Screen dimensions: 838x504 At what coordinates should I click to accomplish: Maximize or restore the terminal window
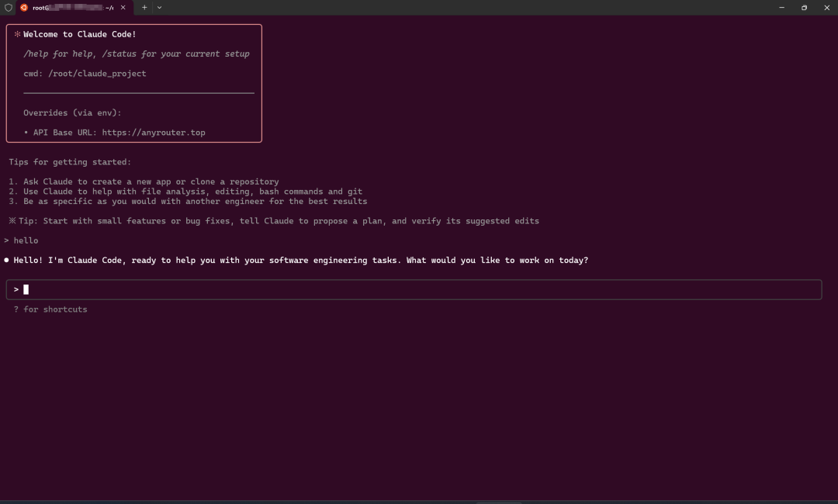pyautogui.click(x=804, y=8)
